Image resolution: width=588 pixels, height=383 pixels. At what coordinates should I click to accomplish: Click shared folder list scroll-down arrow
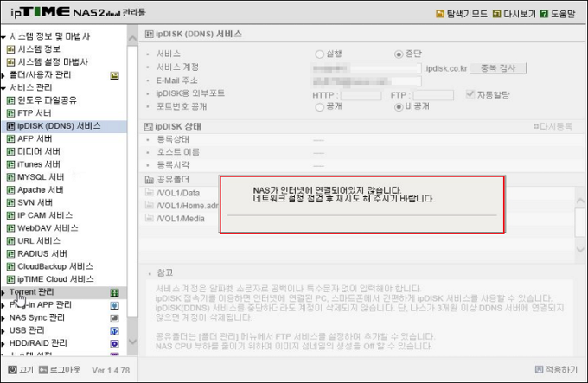pos(580,249)
